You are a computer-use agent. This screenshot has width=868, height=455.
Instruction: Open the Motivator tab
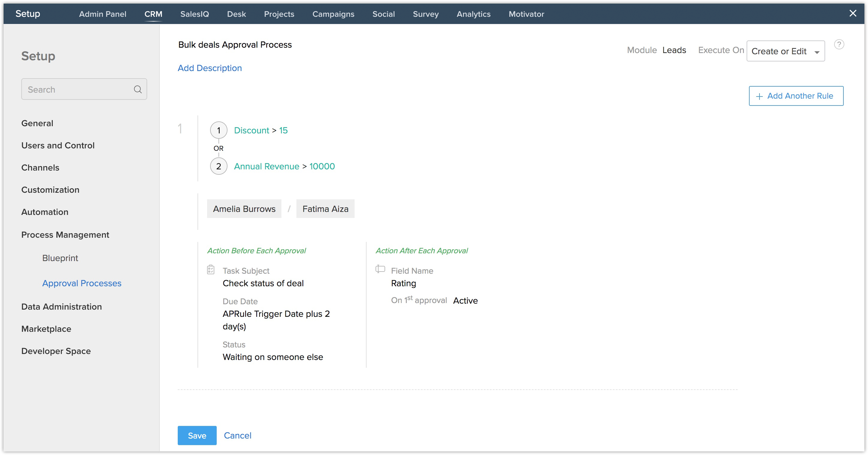526,14
